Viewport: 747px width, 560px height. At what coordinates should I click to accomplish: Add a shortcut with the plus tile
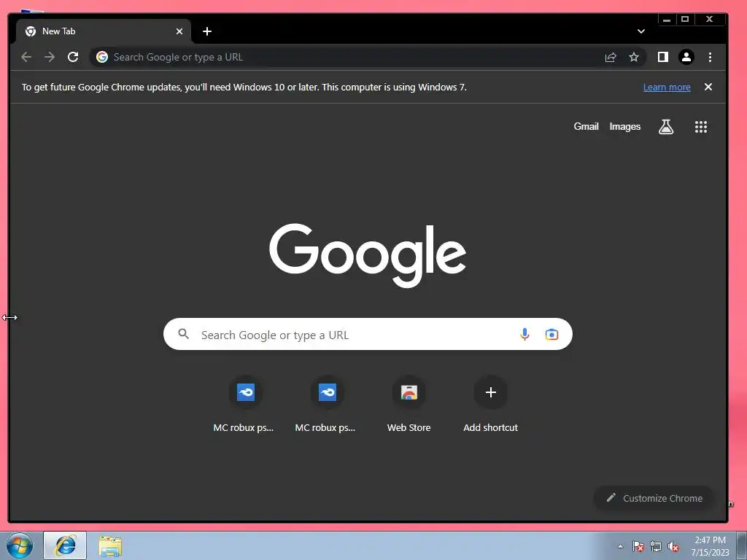pyautogui.click(x=491, y=404)
